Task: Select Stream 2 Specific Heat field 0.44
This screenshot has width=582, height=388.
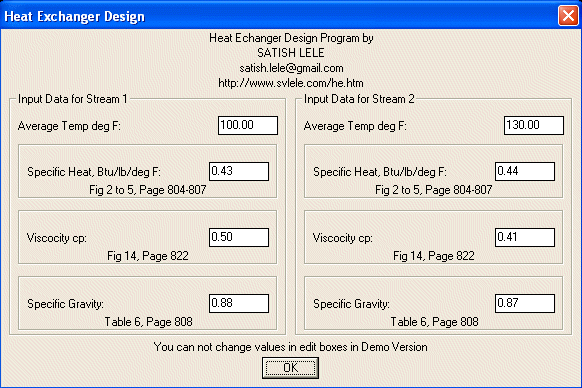Action: tap(525, 172)
